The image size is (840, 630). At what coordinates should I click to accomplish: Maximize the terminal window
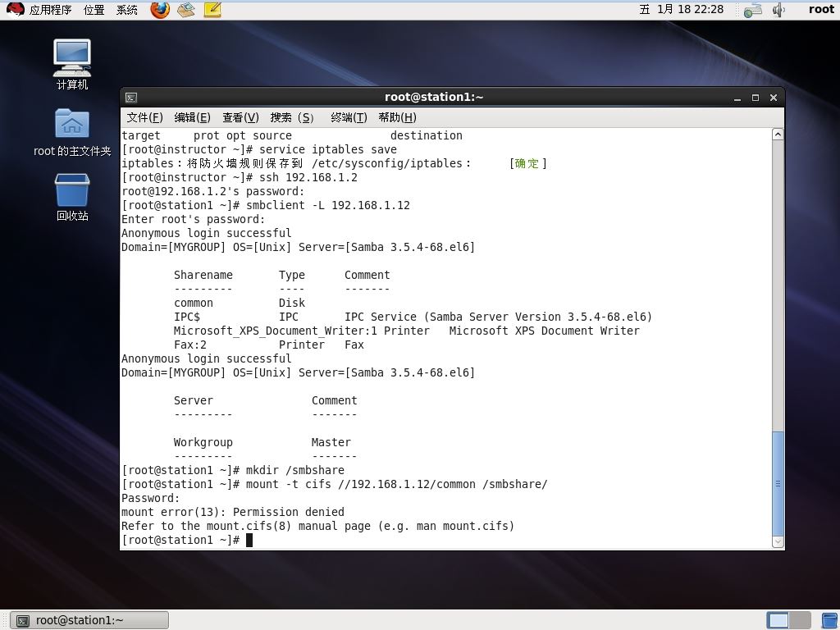[x=756, y=98]
